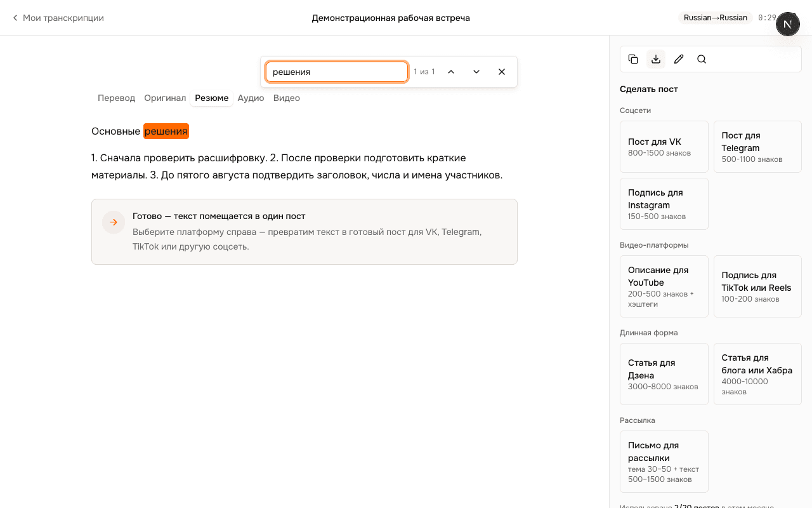Image resolution: width=812 pixels, height=508 pixels.
Task: Click the download icon in right panel
Action: (x=656, y=59)
